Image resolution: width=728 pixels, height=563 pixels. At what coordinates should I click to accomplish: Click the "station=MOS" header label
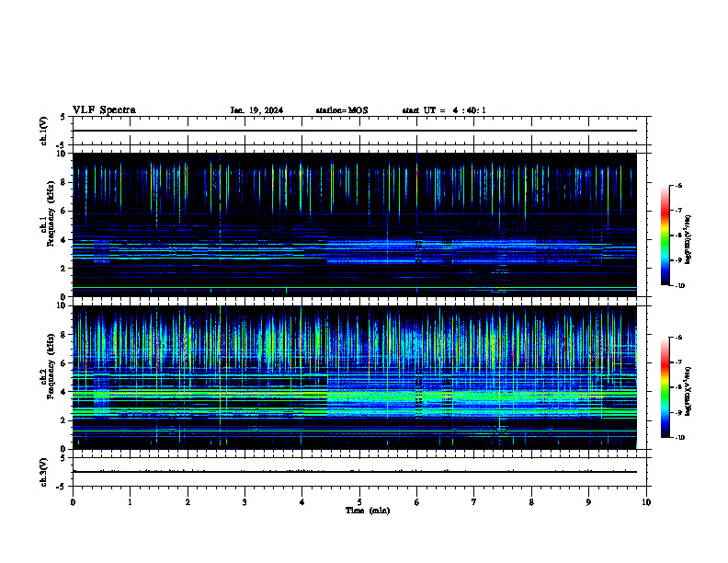pyautogui.click(x=342, y=110)
